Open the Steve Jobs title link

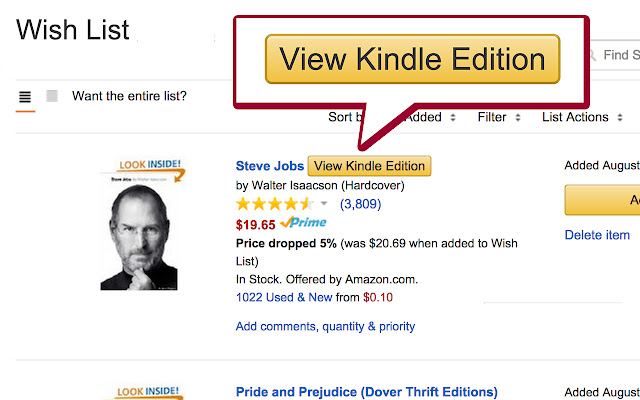pyautogui.click(x=270, y=166)
